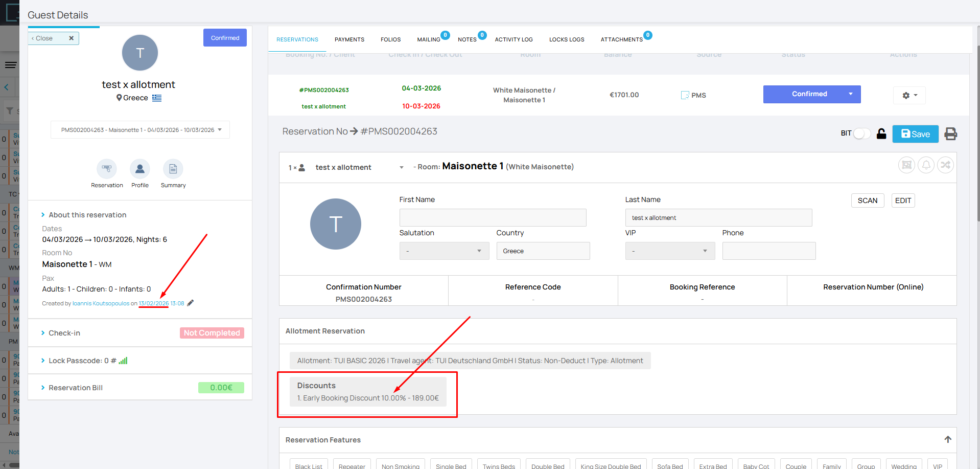
Task: Click the bell notification icon in room header
Action: point(926,165)
